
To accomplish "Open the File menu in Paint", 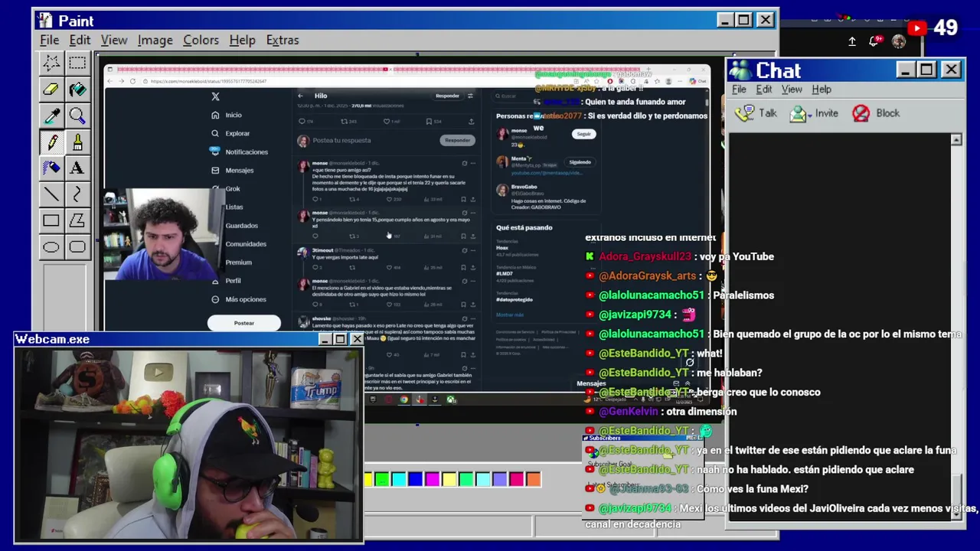I will pos(50,40).
